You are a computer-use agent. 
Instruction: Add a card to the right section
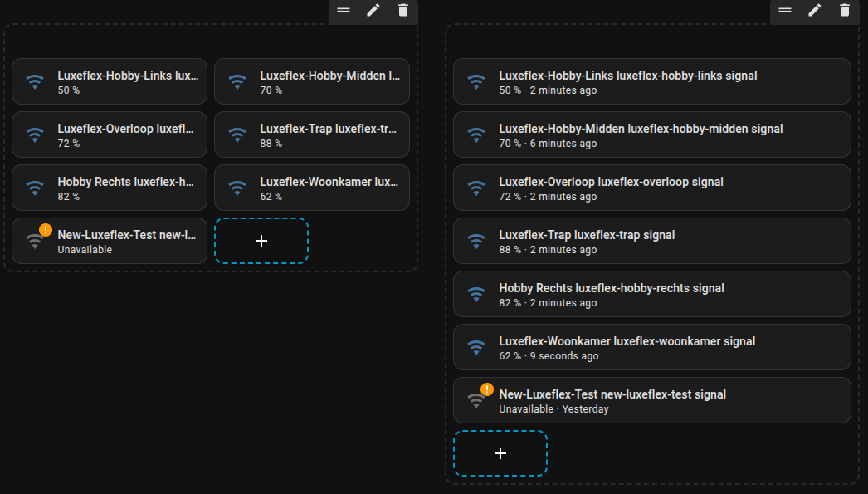(500, 453)
